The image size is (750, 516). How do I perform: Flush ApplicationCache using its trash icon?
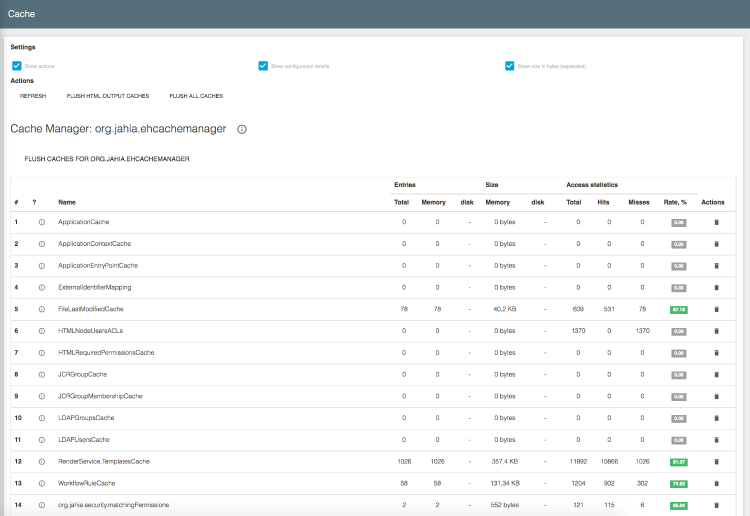717,222
